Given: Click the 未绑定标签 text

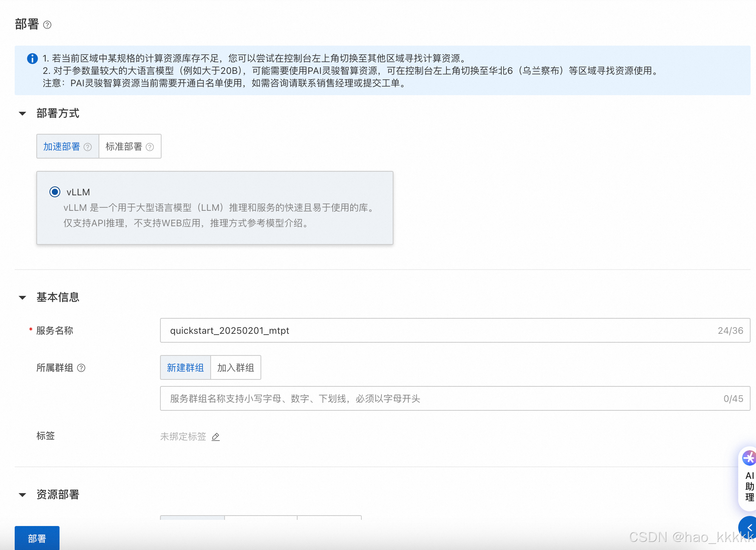Looking at the screenshot, I should pos(183,437).
